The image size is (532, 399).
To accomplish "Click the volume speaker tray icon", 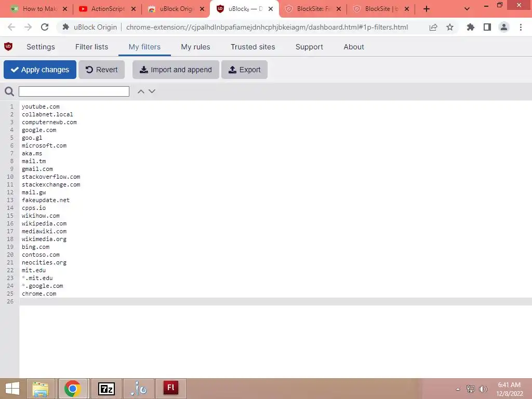I will (483, 389).
